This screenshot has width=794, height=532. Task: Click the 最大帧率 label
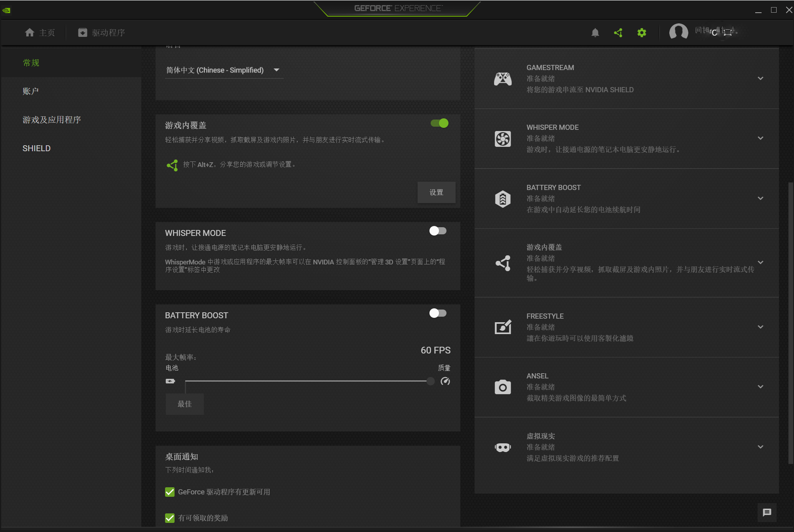pyautogui.click(x=181, y=357)
